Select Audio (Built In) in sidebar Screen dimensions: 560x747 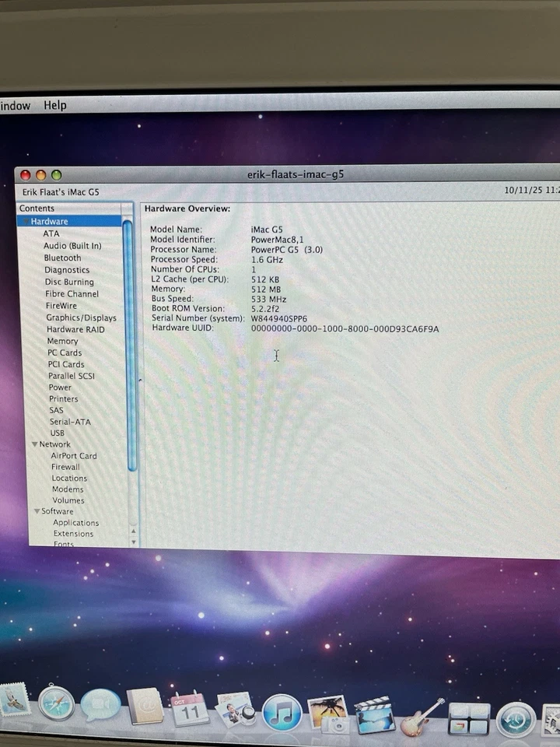click(72, 246)
